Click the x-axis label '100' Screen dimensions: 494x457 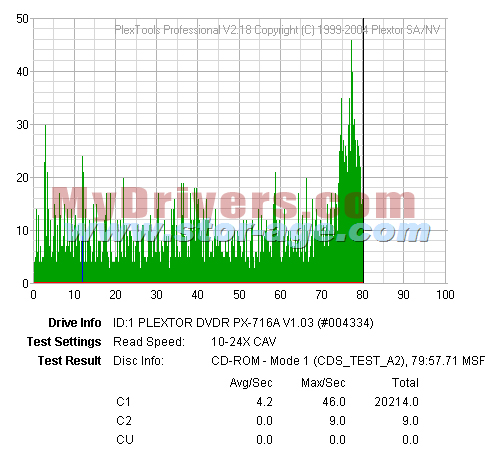[445, 295]
